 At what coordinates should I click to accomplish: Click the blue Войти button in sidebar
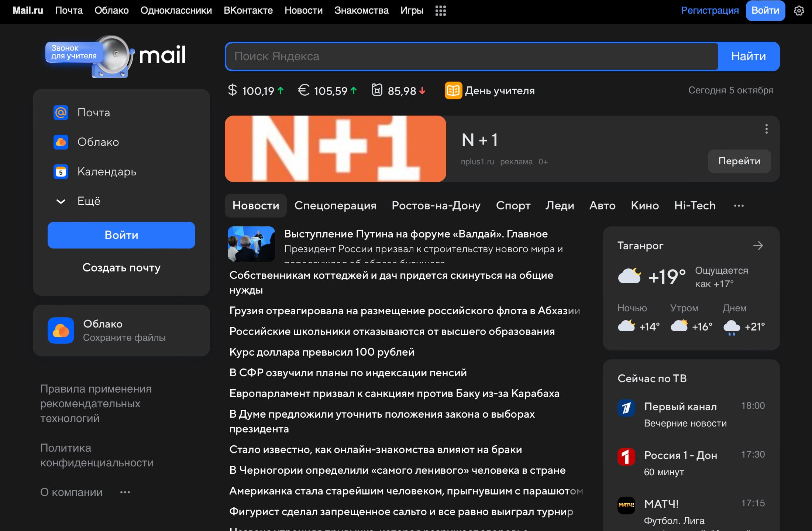[x=121, y=235]
